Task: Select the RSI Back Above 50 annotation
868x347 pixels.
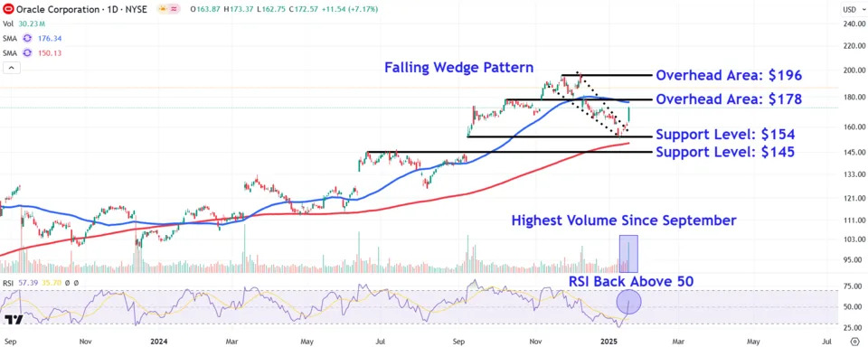Action: [630, 281]
